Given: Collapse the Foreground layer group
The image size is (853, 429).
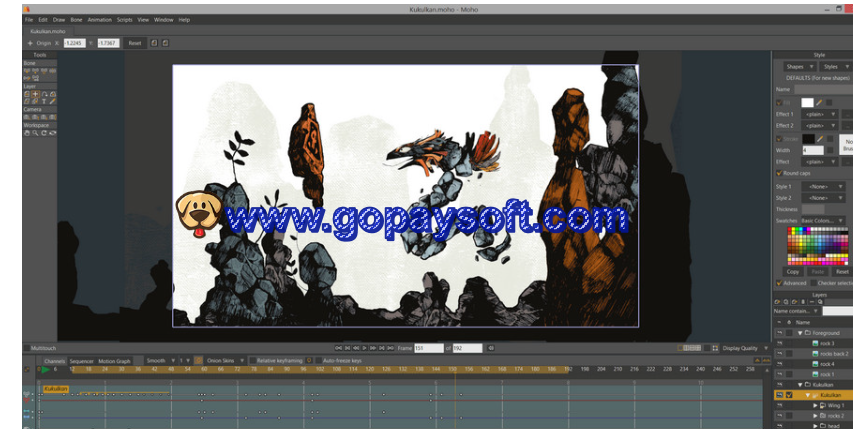Looking at the screenshot, I should [800, 333].
